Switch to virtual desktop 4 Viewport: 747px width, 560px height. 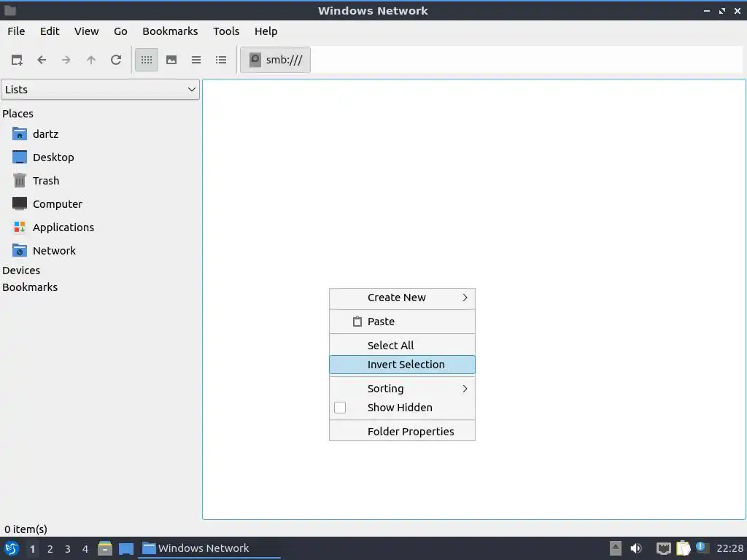click(x=85, y=549)
